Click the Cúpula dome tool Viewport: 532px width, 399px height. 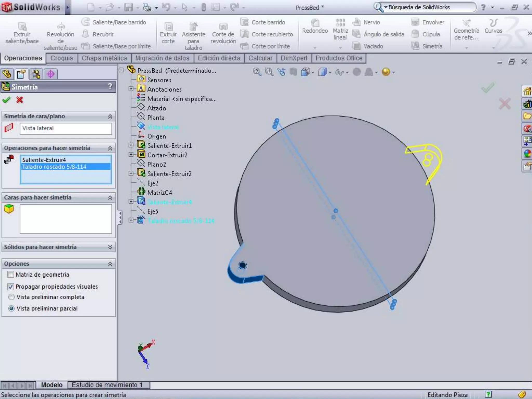416,34
